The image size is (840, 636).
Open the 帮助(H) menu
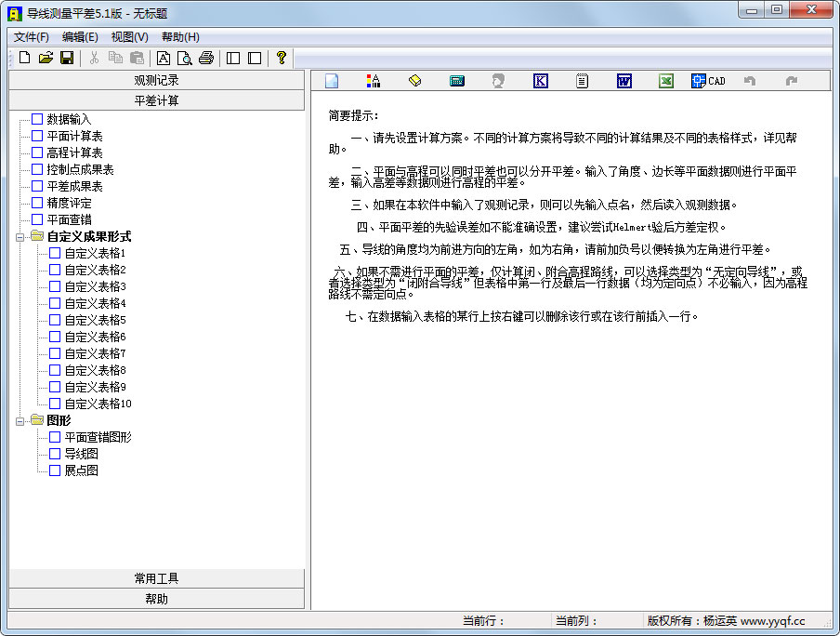(x=180, y=37)
